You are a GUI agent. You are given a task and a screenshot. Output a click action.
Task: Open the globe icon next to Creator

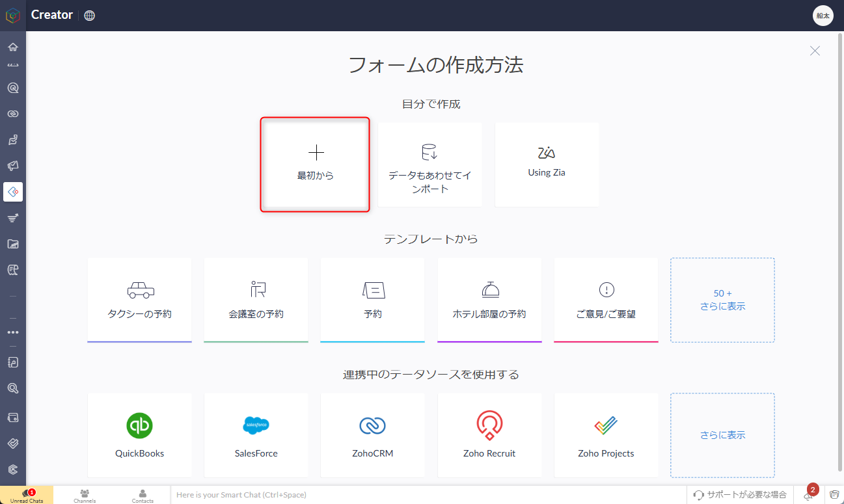point(90,16)
